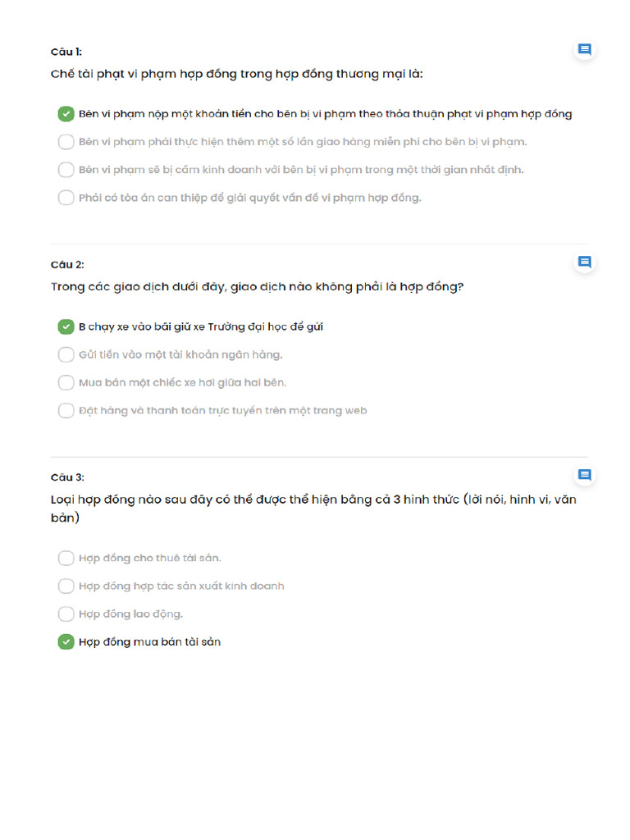The width and height of the screenshot is (630, 840).
Task: Open the comment icon for Câu 1
Action: pos(584,50)
